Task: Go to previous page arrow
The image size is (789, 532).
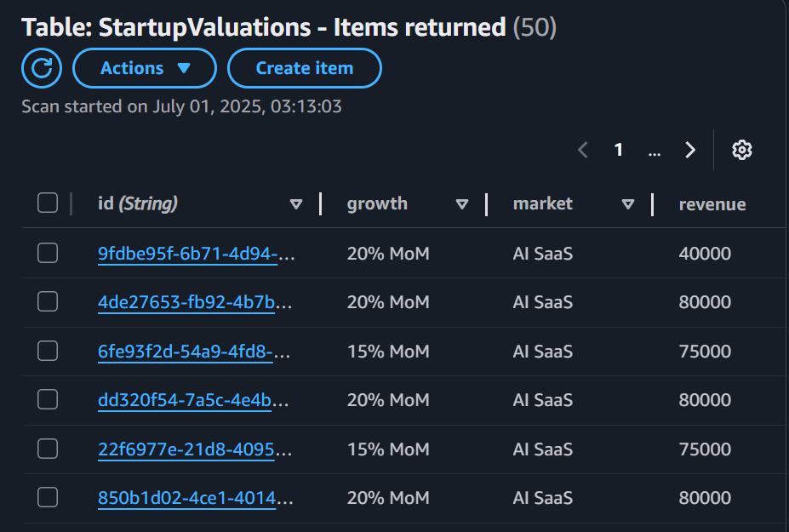Action: 583,150
